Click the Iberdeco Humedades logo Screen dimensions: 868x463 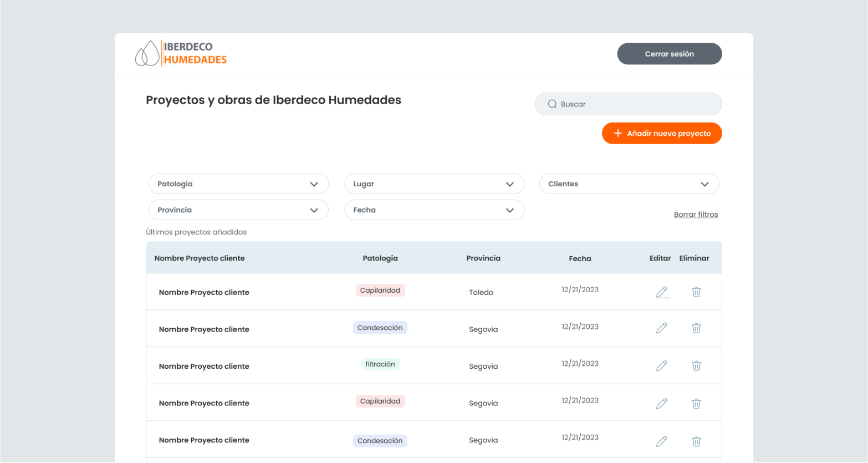click(x=181, y=53)
